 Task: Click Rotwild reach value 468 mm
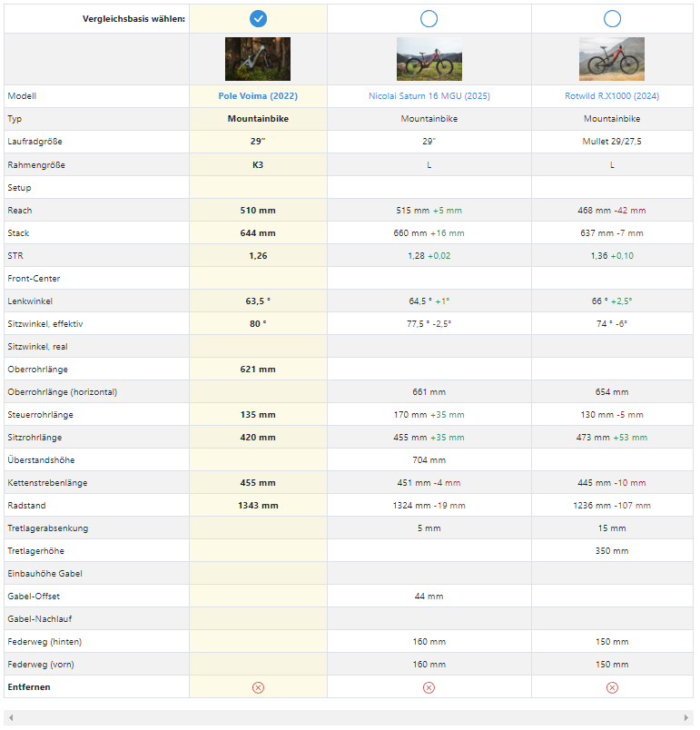click(x=594, y=211)
